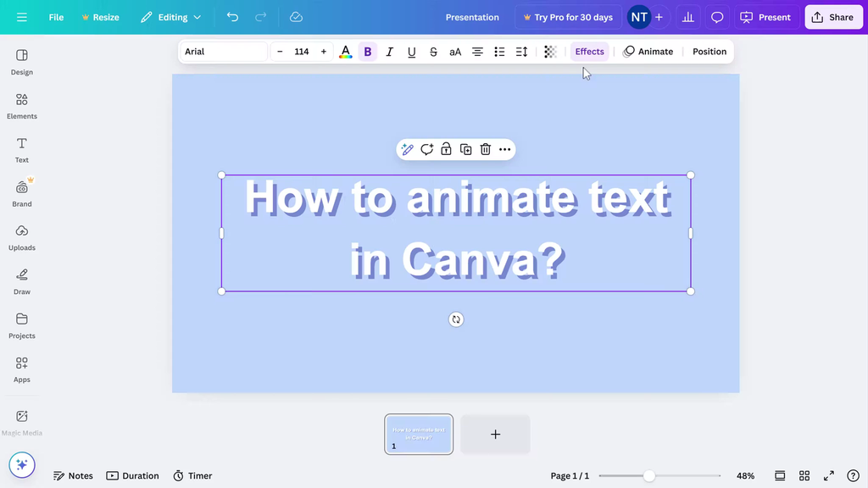
Task: Open the Uploads sidebar panel
Action: click(22, 237)
